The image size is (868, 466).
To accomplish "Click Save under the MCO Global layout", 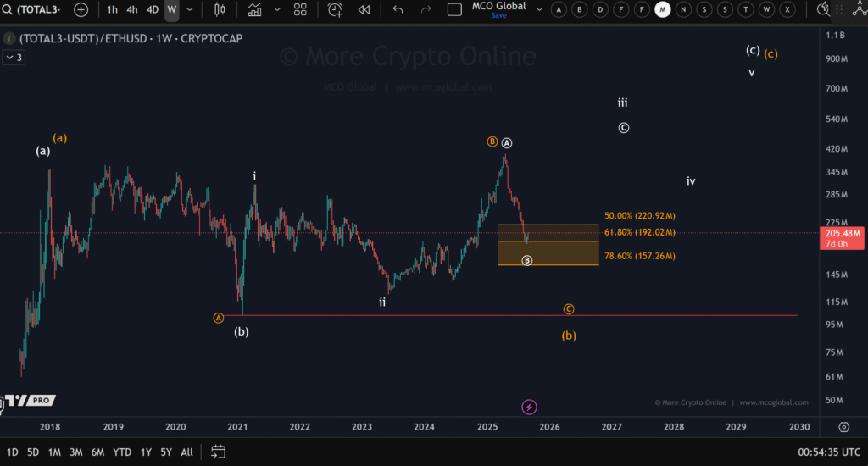I will point(498,15).
